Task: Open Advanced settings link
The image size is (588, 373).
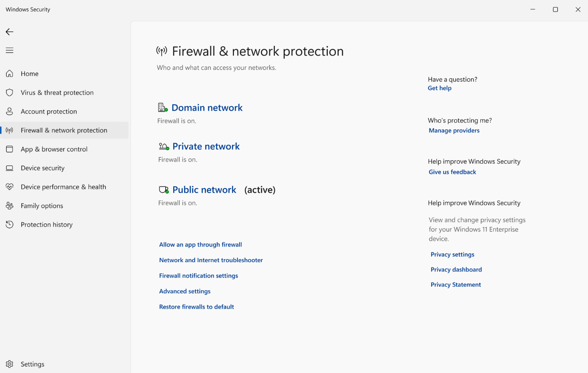Action: pyautogui.click(x=185, y=291)
